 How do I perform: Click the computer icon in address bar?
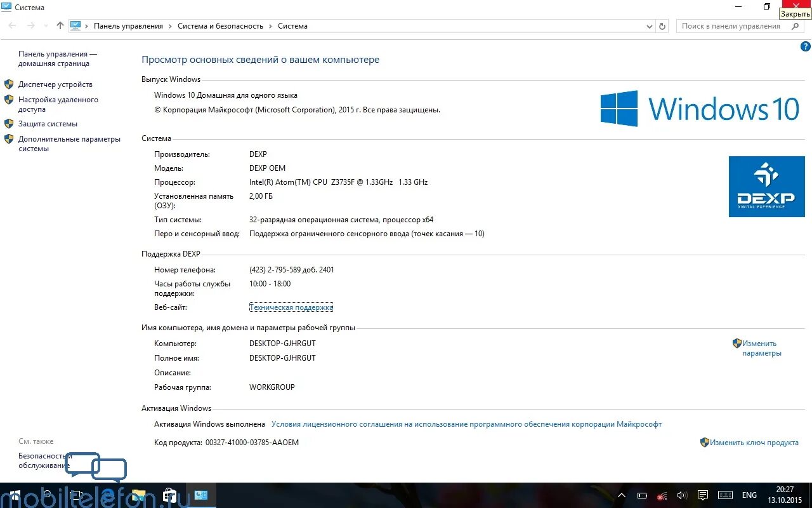(x=75, y=25)
